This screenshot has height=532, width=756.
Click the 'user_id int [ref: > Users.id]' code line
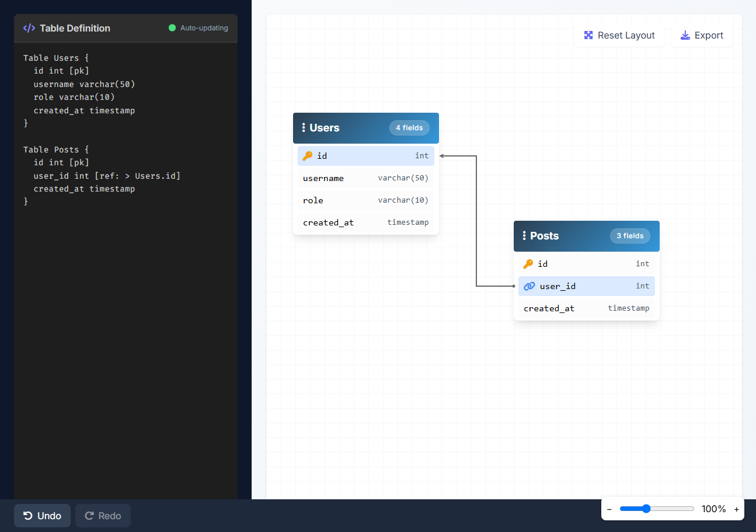pos(107,176)
